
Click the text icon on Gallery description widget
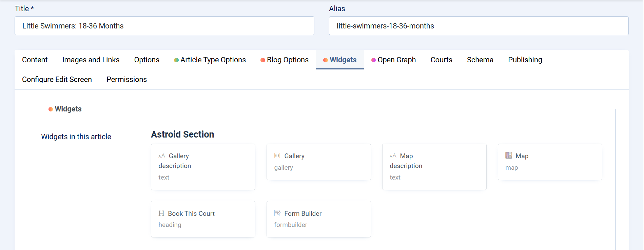pyautogui.click(x=162, y=156)
